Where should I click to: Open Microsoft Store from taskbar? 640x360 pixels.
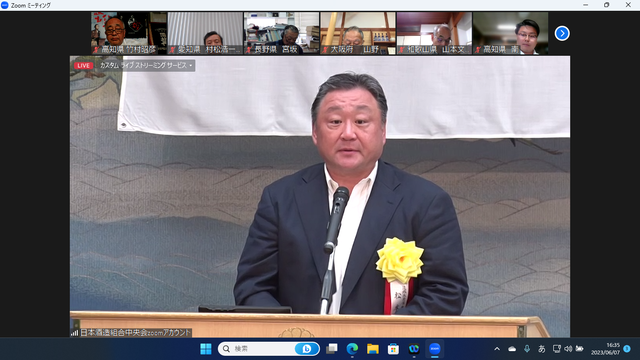[393, 349]
